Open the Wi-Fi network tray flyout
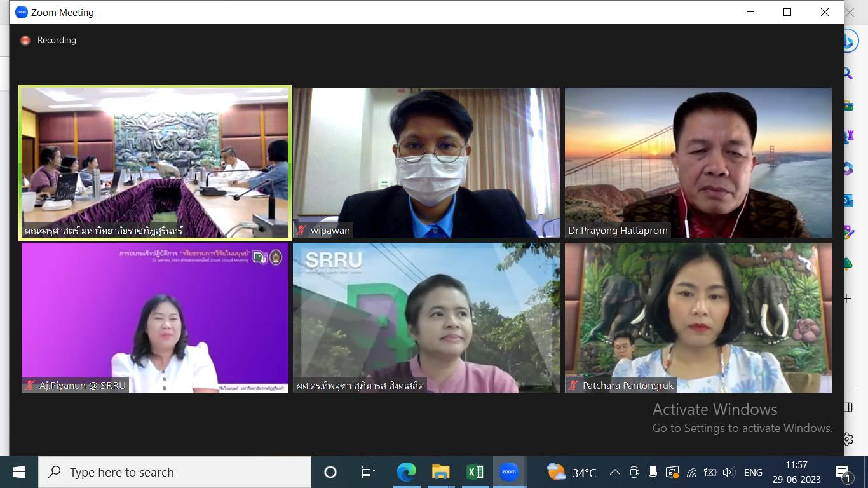This screenshot has width=868, height=488. [692, 472]
